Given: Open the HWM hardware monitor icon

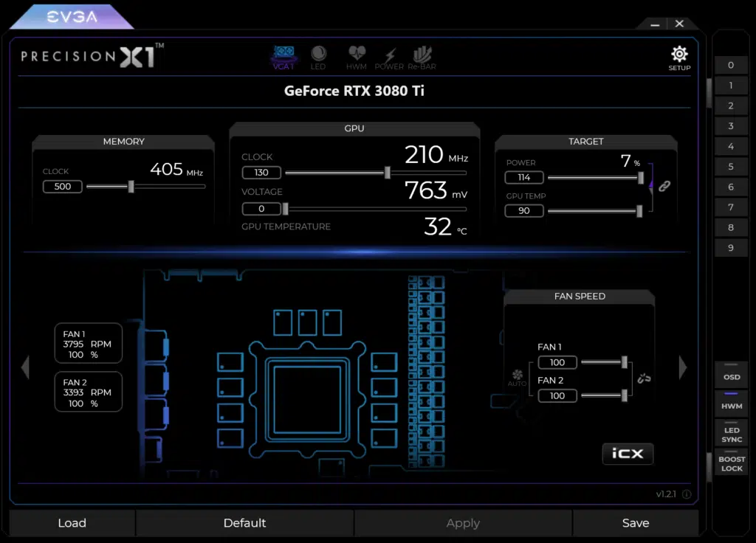Looking at the screenshot, I should 357,57.
